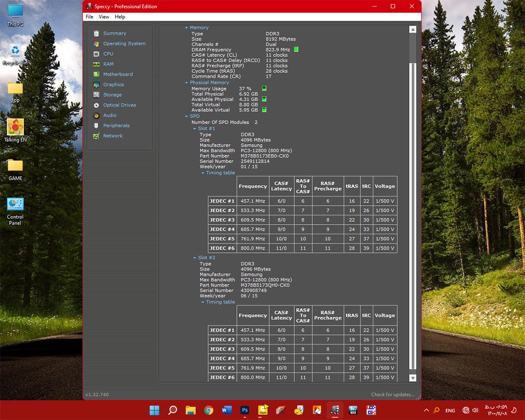
Task: Select serial number 2549112814
Action: click(255, 162)
